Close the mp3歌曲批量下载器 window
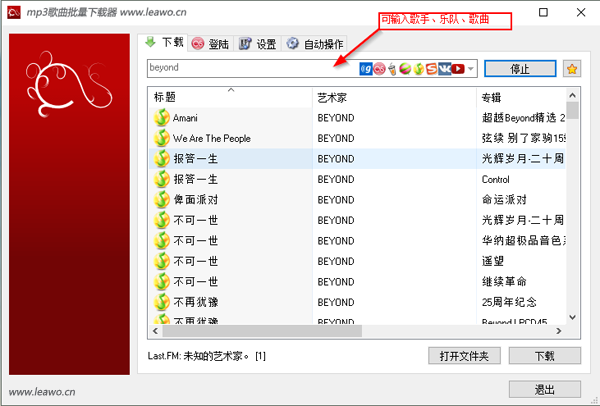Image resolution: width=600 pixels, height=406 pixels. [581, 12]
